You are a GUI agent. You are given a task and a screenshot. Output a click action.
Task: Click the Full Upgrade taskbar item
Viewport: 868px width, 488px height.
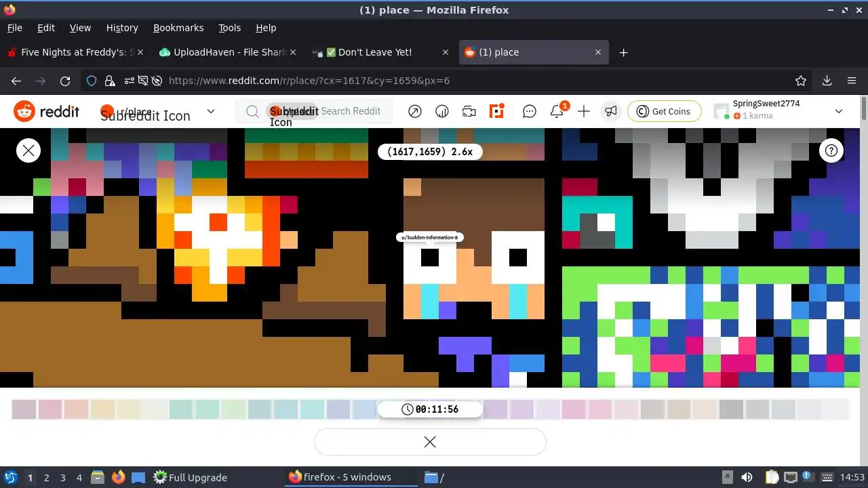pyautogui.click(x=191, y=477)
